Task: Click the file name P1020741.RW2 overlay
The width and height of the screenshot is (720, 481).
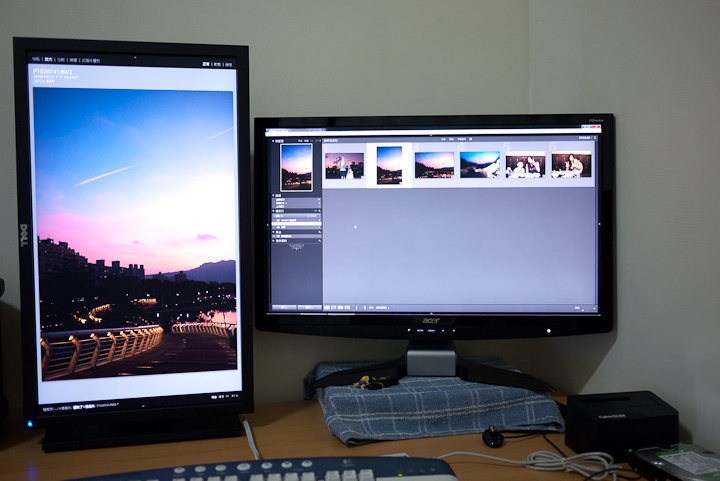Action: click(53, 72)
